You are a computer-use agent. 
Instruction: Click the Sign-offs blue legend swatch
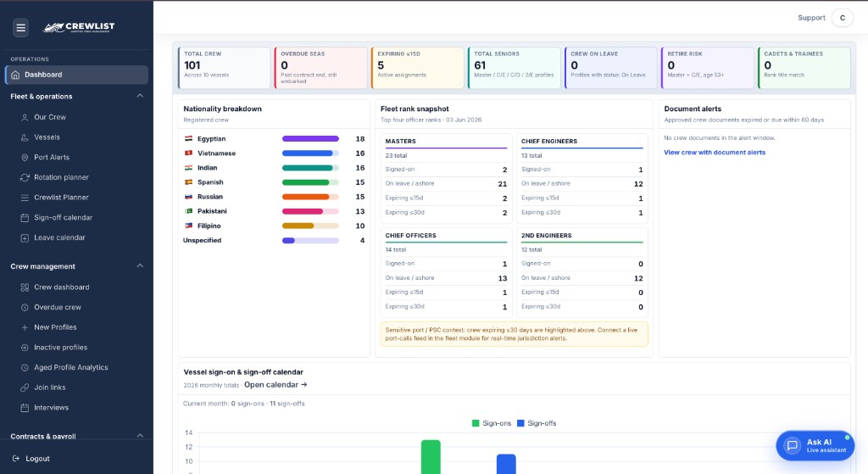tap(520, 423)
